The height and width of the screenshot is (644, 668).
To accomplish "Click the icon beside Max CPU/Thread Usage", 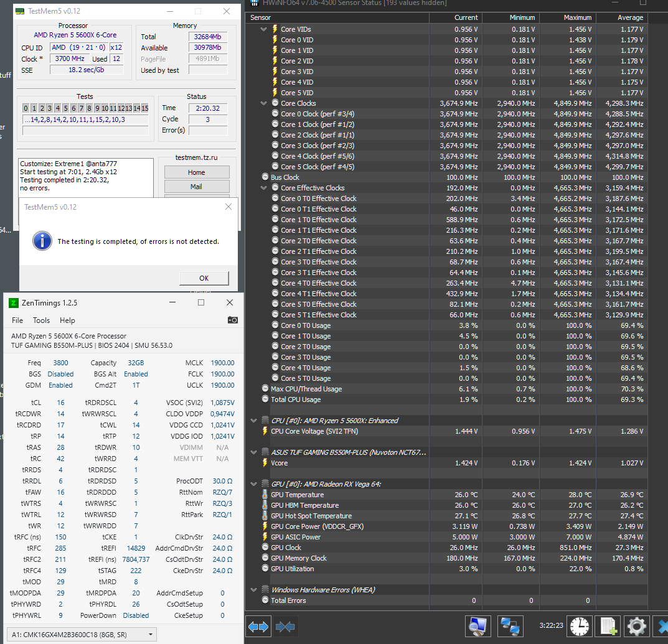I will coord(265,388).
